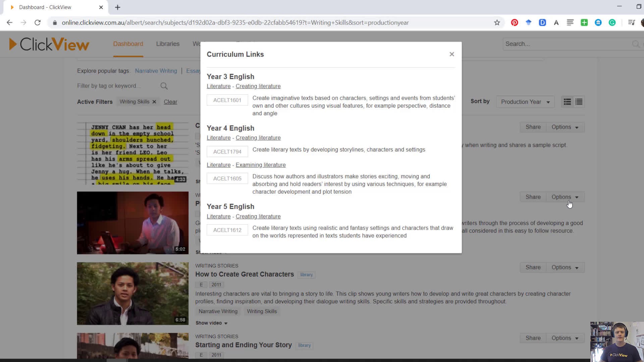
Task: Click the search magnifier in ClickView search box
Action: point(636,44)
